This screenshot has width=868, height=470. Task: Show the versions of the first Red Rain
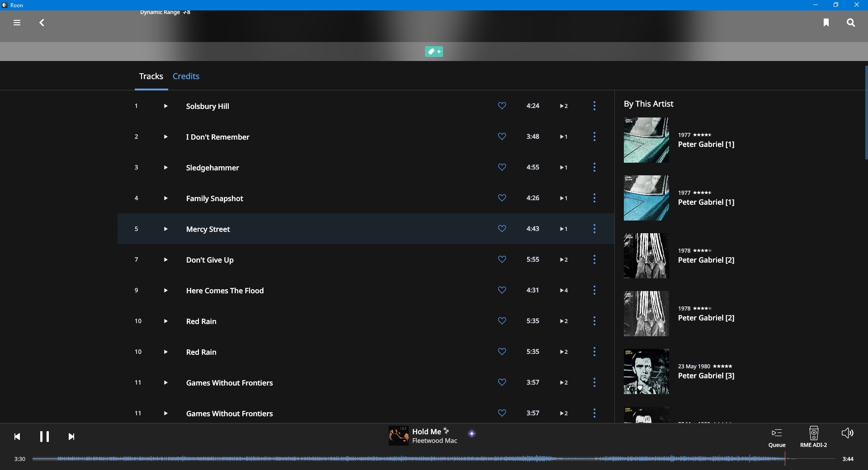(564, 321)
